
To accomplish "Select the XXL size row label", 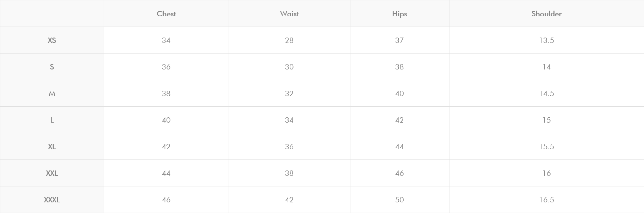I will (x=52, y=173).
